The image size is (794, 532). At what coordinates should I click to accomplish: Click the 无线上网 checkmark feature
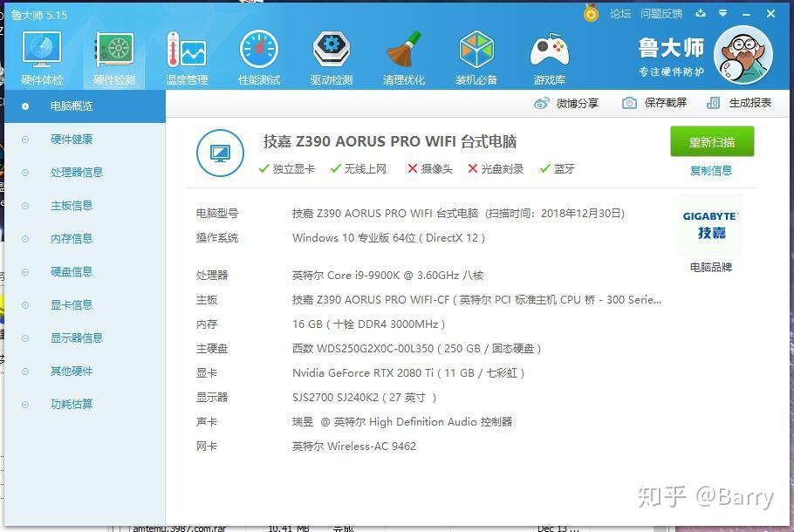click(x=358, y=168)
